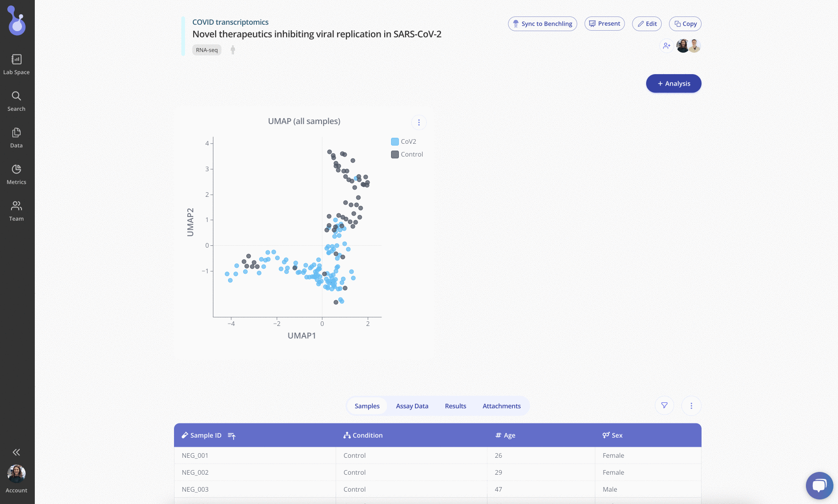The width and height of the screenshot is (838, 504).
Task: Open the Metrics pie chart icon
Action: (16, 169)
